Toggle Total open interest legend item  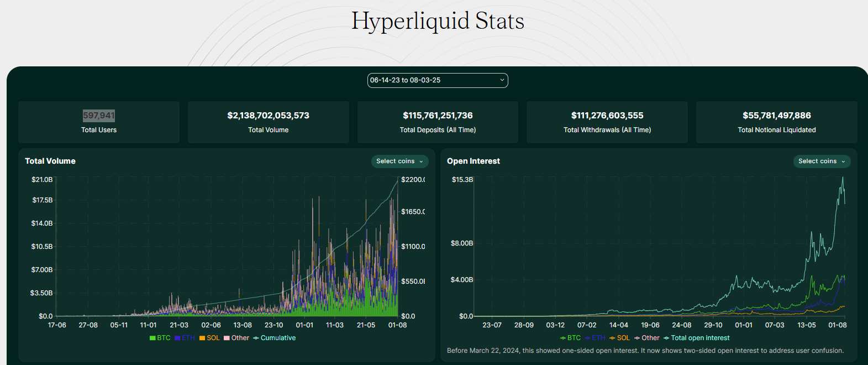[x=696, y=338]
